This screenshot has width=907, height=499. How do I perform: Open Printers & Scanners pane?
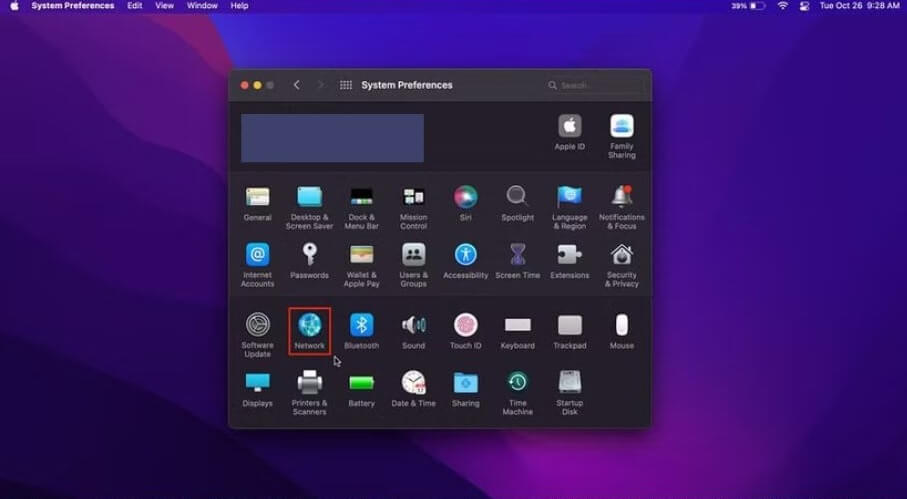click(x=309, y=383)
